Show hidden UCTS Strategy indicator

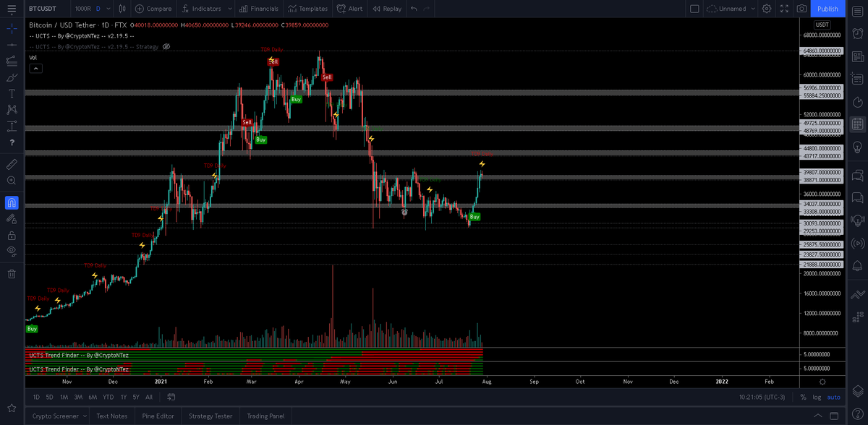[166, 46]
